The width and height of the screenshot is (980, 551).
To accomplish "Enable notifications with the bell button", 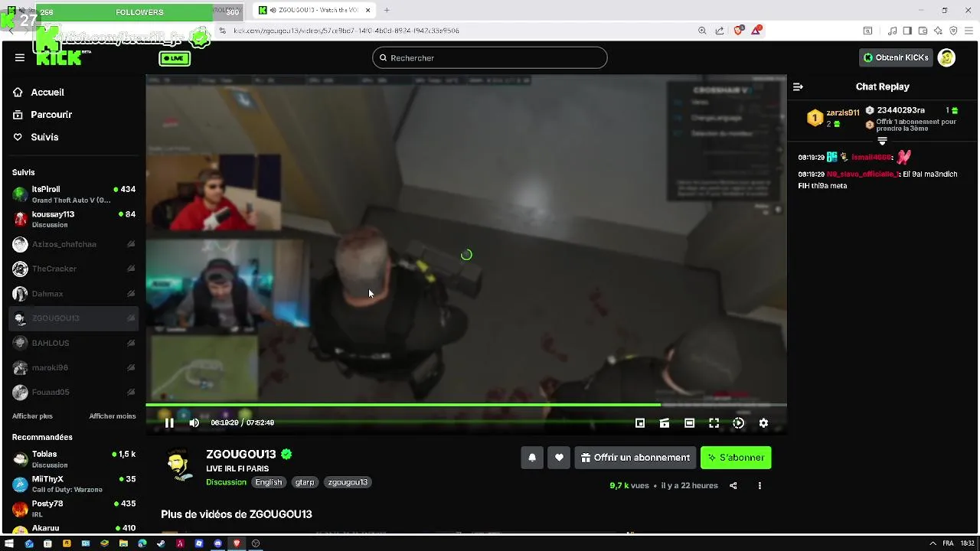I will [x=532, y=458].
